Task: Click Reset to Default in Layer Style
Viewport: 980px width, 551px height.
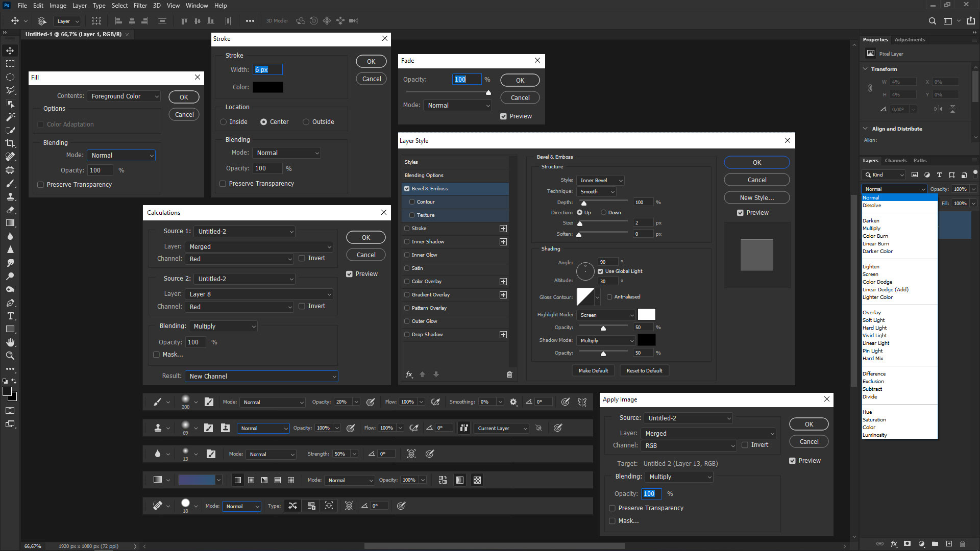Action: pos(644,370)
